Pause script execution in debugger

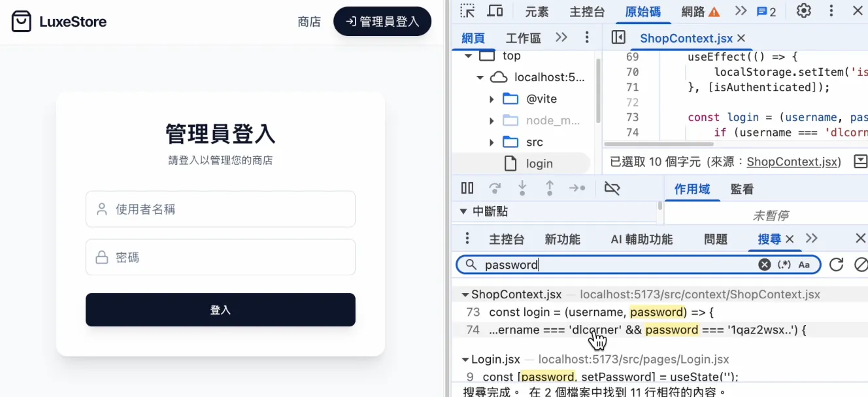[x=467, y=188]
